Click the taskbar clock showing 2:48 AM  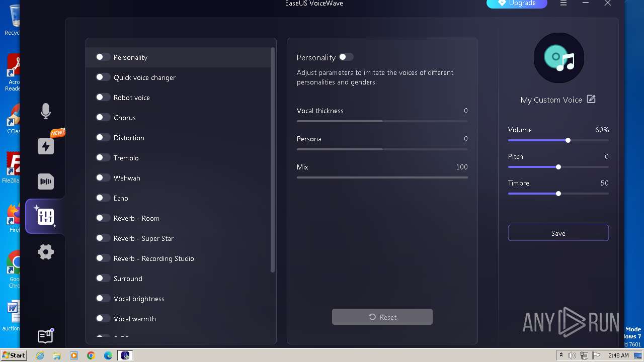click(x=618, y=355)
